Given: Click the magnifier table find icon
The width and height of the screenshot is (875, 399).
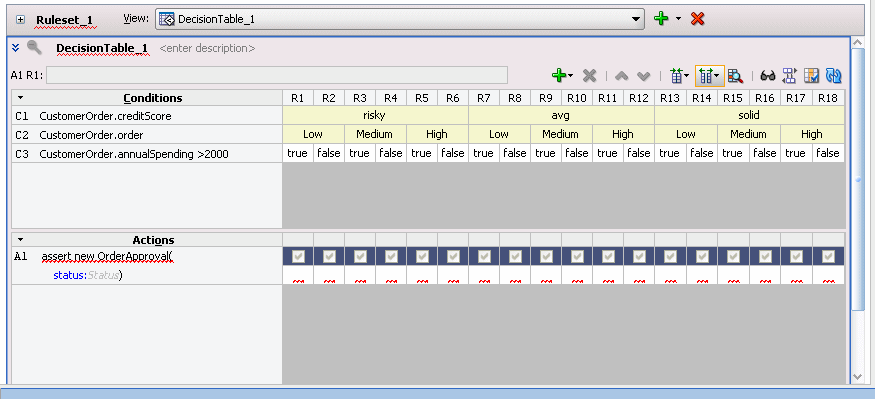Looking at the screenshot, I should [735, 76].
